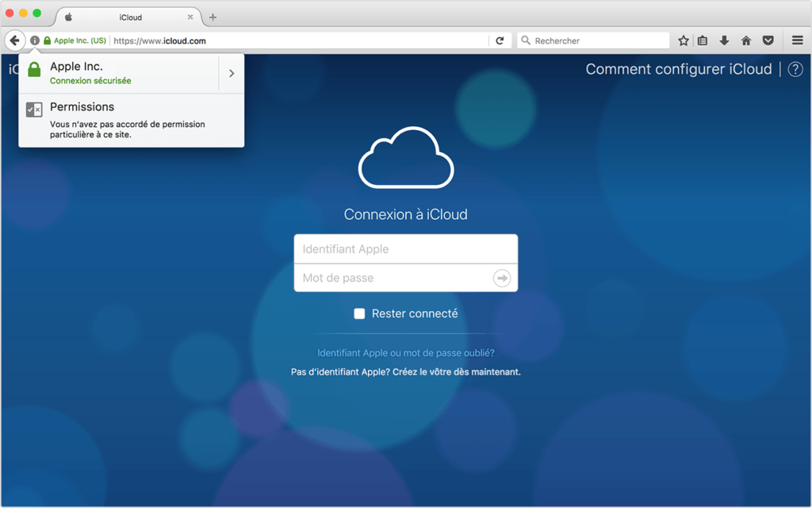
Task: Go back with the browser back arrow
Action: point(15,40)
